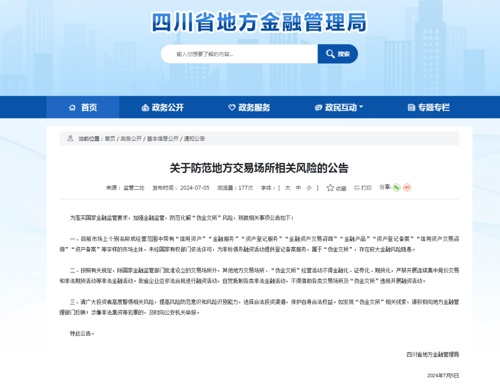Click the magnifier search button
This screenshot has height=389, width=500.
tap(338, 54)
